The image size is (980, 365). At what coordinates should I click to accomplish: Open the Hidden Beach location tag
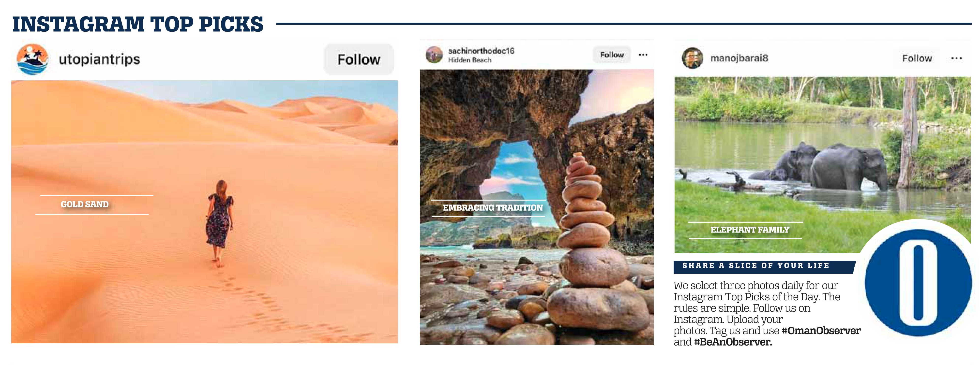(469, 60)
